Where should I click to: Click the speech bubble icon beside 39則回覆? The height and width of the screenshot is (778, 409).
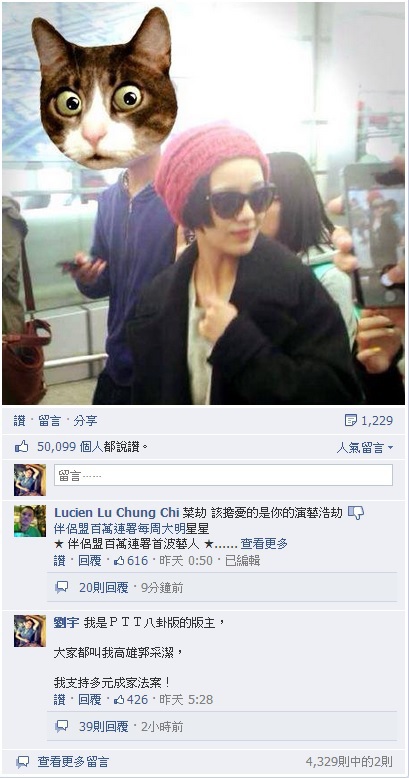click(62, 727)
